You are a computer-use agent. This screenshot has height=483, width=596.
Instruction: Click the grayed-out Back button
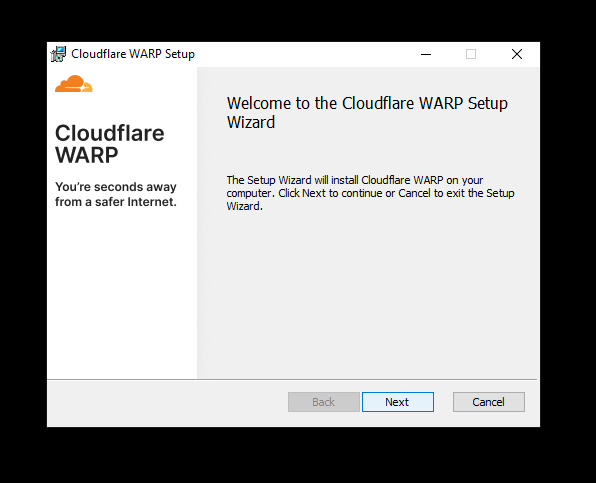pos(323,402)
